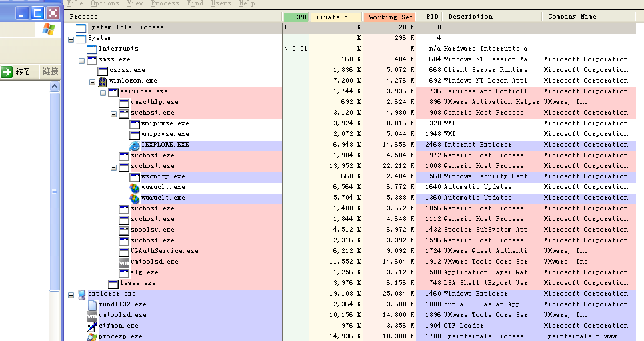Image resolution: width=644 pixels, height=341 pixels.
Task: Click the ctfmon.exe pen icon
Action: tap(92, 326)
